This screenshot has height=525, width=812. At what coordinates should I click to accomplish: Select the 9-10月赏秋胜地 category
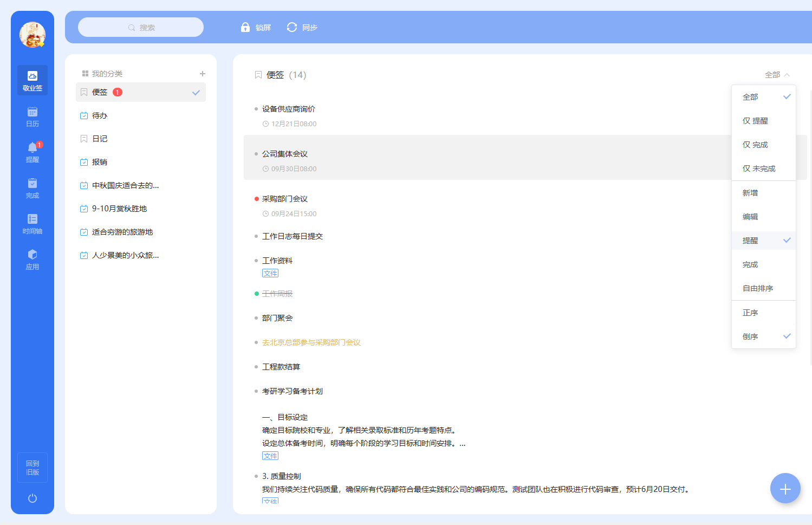141,209
